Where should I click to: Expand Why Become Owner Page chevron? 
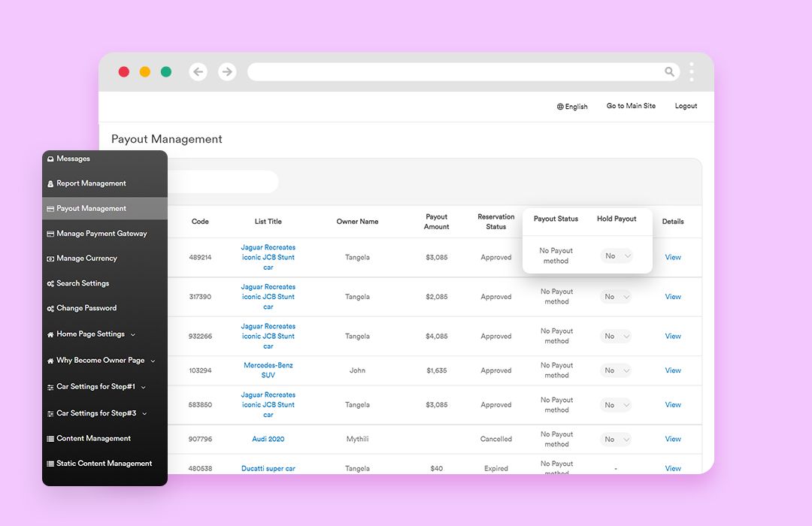[x=153, y=361]
